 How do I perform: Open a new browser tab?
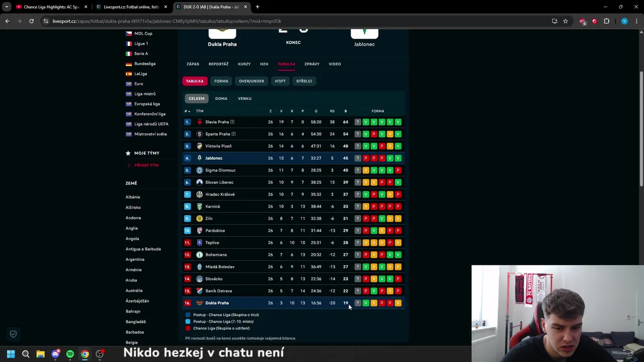[257, 7]
